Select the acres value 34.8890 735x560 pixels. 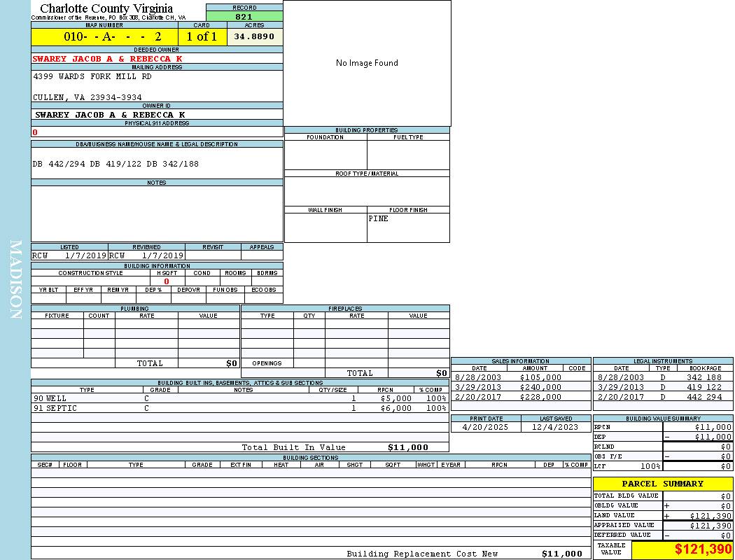254,36
